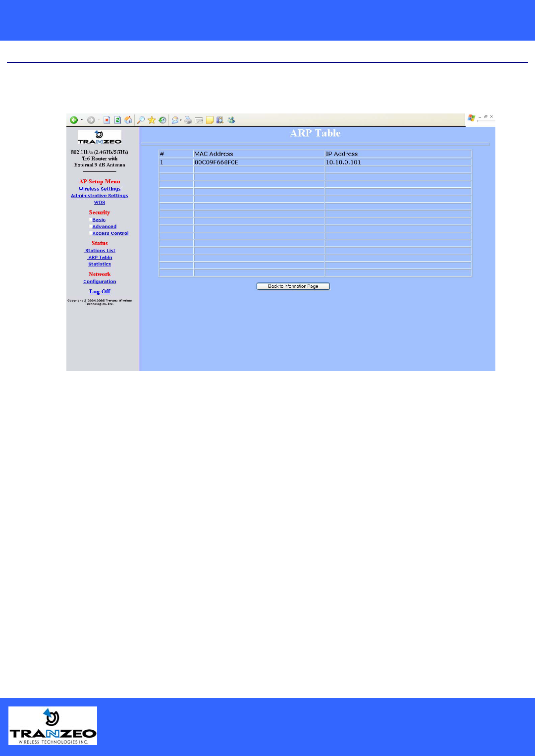
Task: Click the AP Setup Menu heading
Action: [x=100, y=181]
